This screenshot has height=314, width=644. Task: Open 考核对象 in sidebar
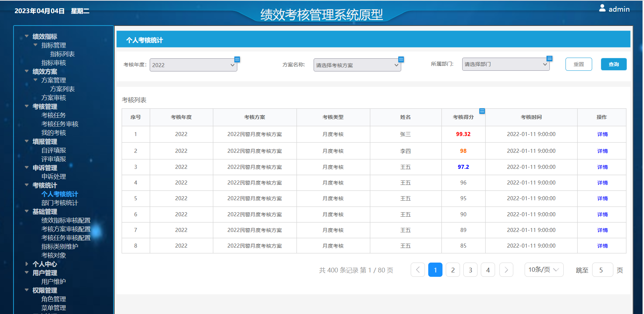[x=54, y=255]
